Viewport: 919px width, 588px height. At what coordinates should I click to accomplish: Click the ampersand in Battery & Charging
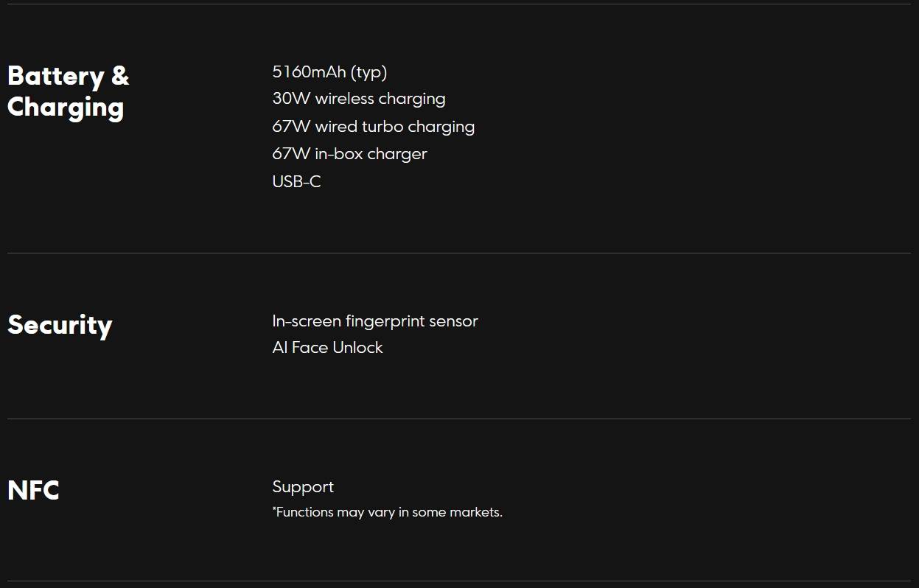120,76
